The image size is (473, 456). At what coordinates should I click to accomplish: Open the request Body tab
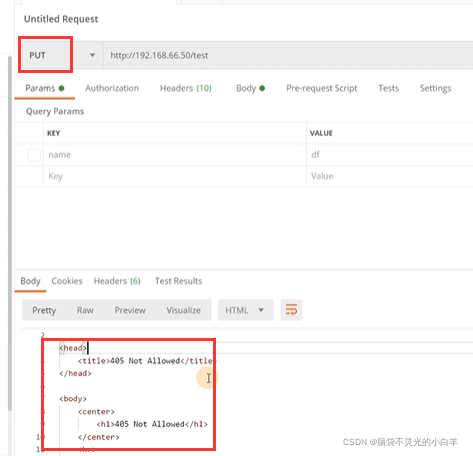point(250,88)
